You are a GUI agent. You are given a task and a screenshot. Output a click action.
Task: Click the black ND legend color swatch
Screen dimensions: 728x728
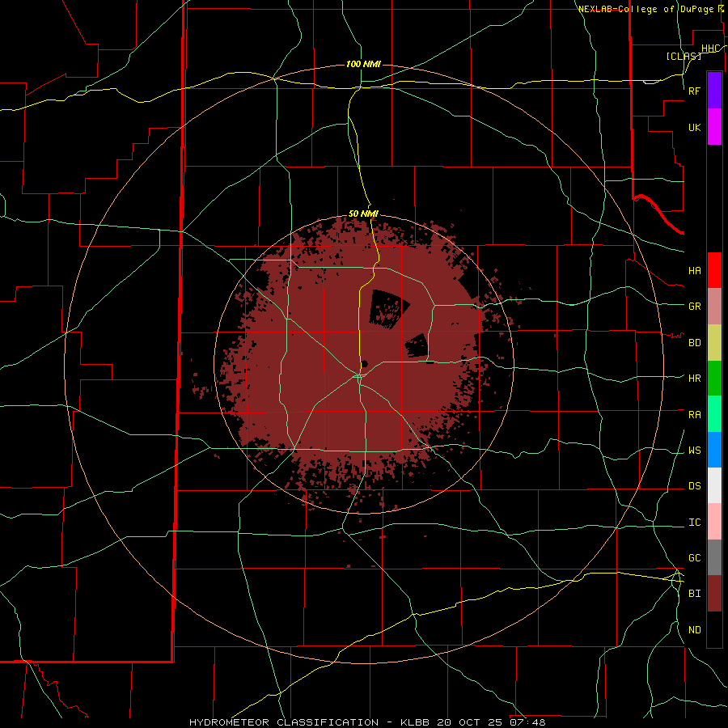pyautogui.click(x=714, y=629)
